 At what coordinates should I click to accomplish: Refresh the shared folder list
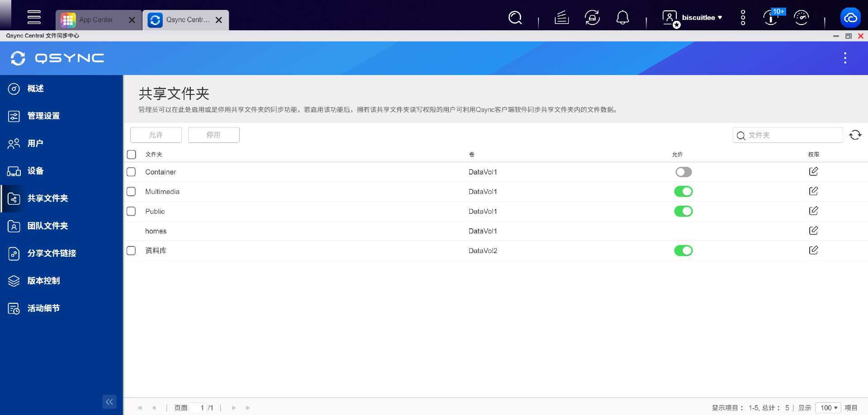(855, 135)
